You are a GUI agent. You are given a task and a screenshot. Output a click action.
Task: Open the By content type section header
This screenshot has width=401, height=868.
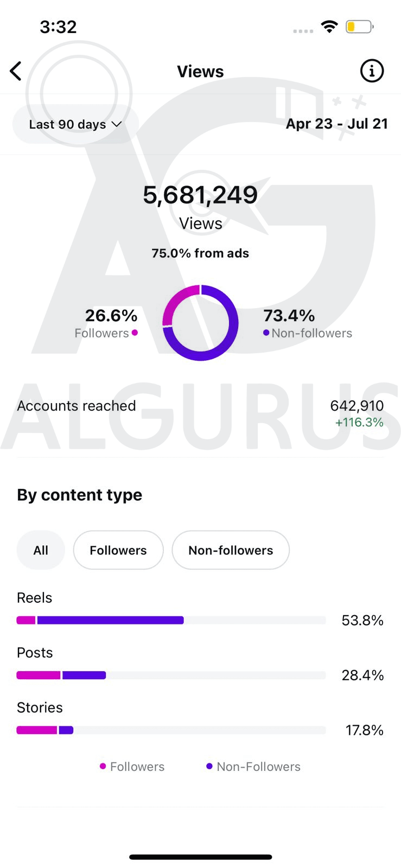tap(79, 494)
